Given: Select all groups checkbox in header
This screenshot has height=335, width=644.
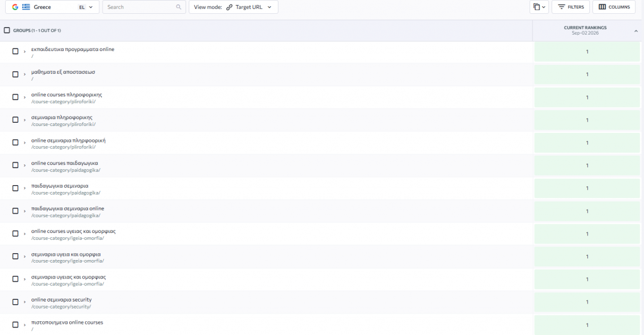Looking at the screenshot, I should click(7, 30).
